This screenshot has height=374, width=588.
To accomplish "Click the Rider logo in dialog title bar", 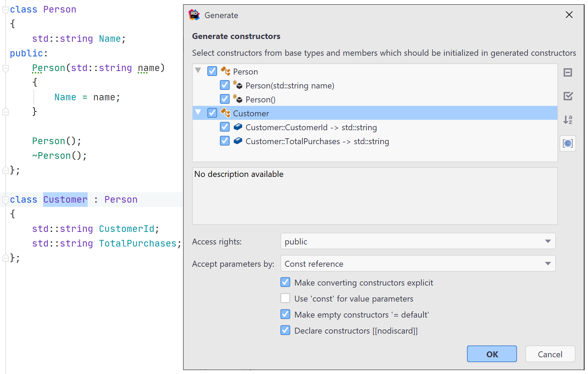I will 194,15.
